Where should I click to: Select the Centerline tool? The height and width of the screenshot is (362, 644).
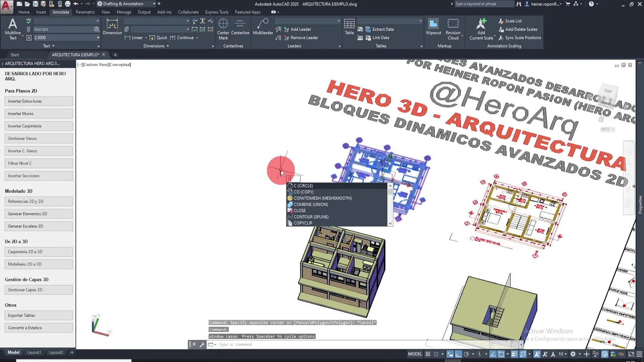click(240, 27)
